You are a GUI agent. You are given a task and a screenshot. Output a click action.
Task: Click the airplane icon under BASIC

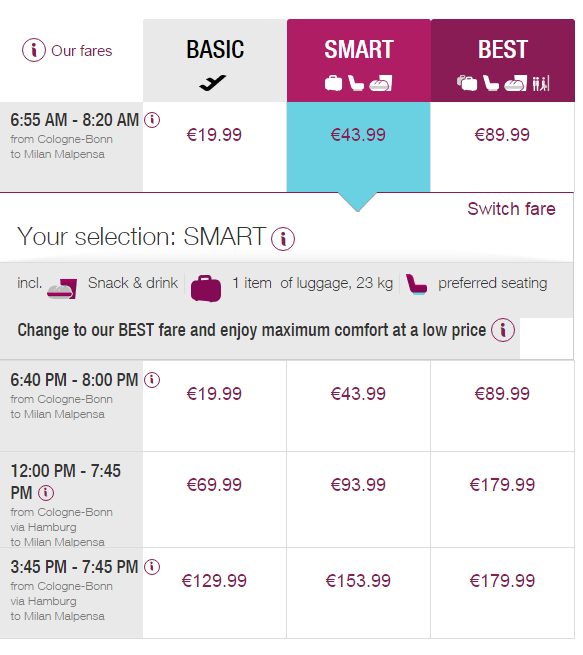point(213,83)
